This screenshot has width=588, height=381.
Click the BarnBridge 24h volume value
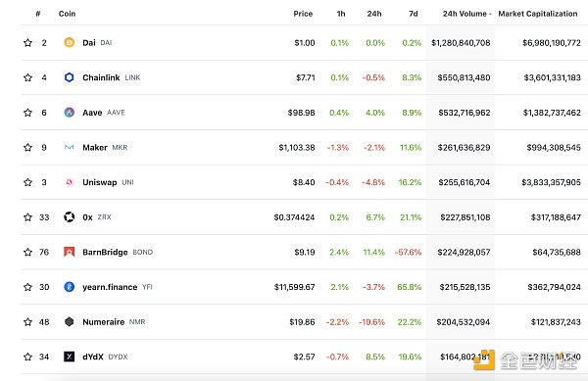(464, 252)
